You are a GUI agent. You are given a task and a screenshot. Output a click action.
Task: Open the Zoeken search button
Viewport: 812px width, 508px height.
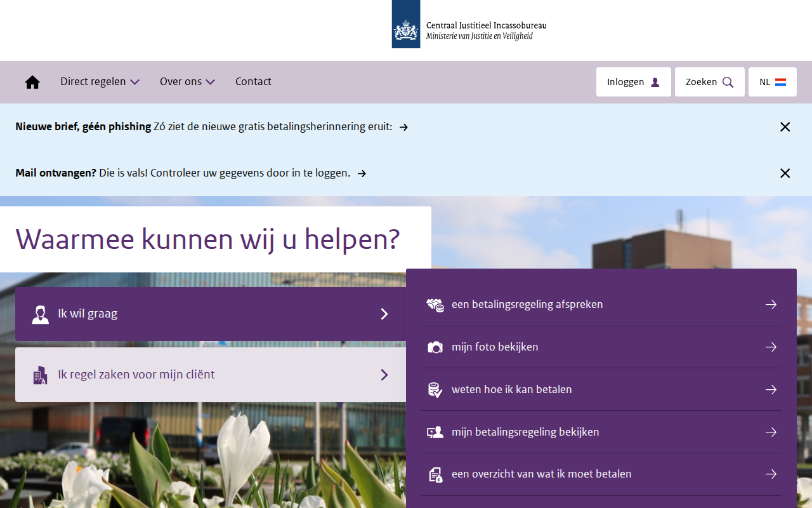709,82
